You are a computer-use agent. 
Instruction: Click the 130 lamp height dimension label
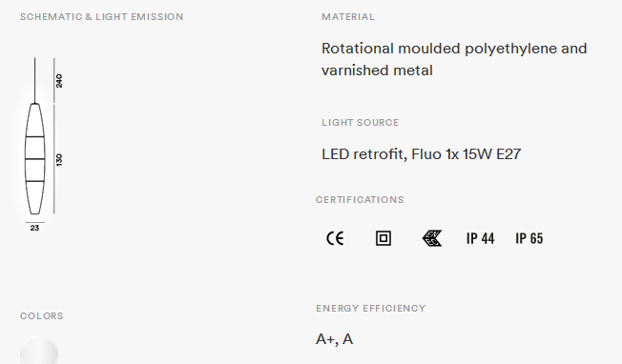(x=59, y=160)
